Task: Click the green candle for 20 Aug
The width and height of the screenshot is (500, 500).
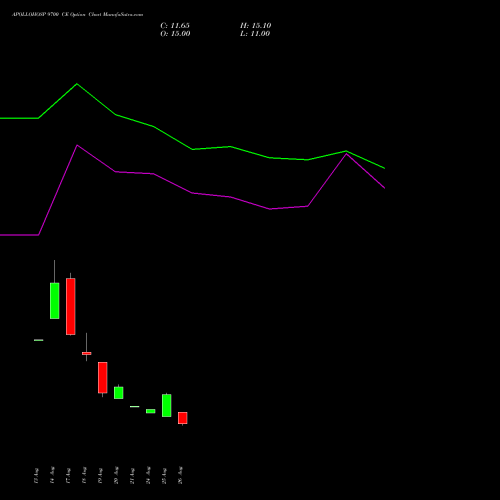Action: 119,393
